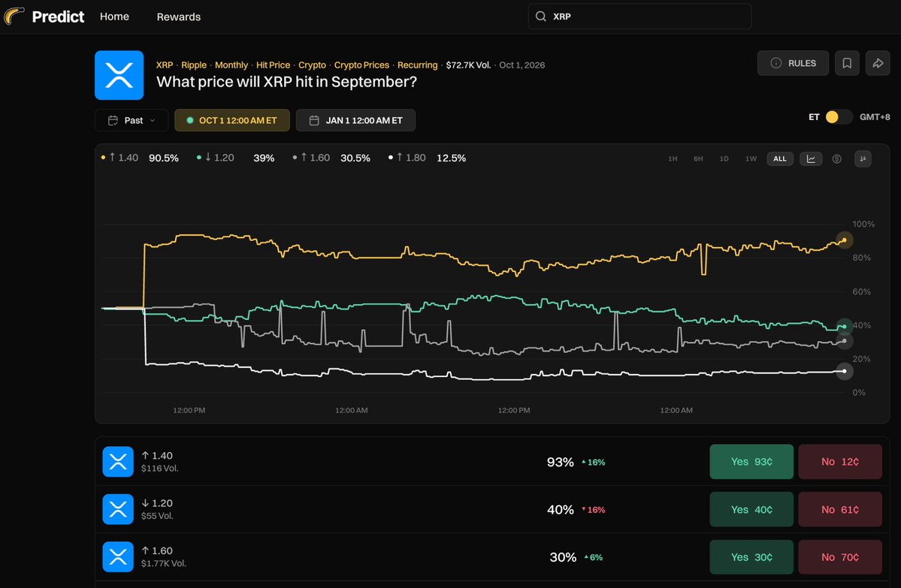This screenshot has width=901, height=588.
Task: Click the search field containing XRP
Action: pos(639,17)
